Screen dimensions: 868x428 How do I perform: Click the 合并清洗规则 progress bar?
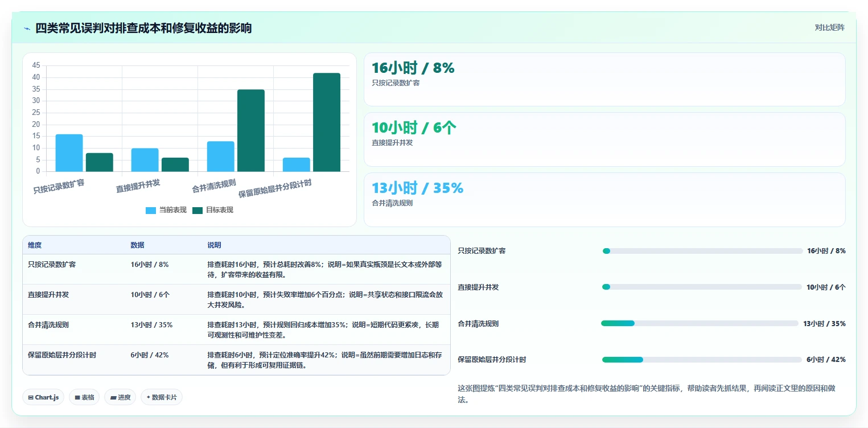[700, 323]
